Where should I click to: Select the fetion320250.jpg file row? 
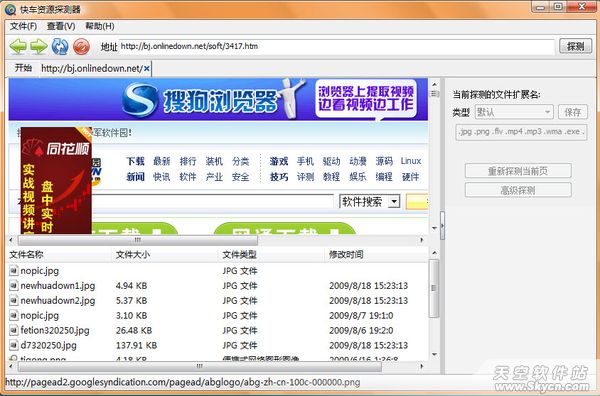click(x=217, y=330)
